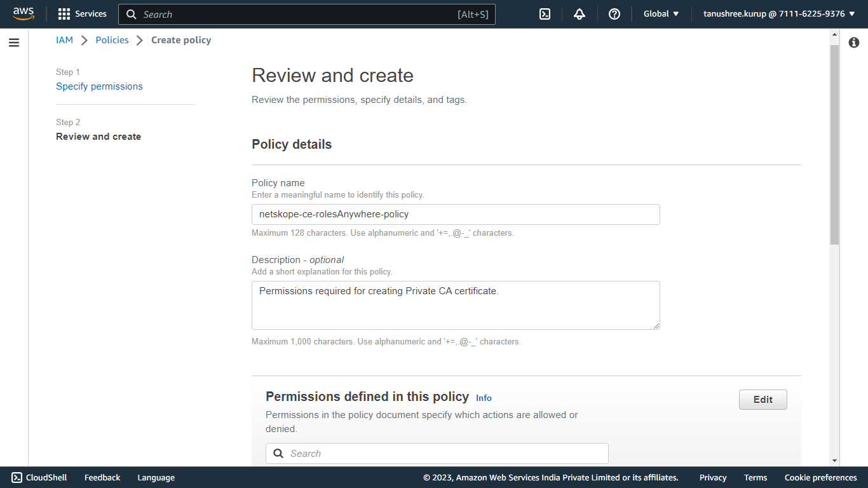The height and width of the screenshot is (488, 868).
Task: Select Review and create step
Action: click(x=98, y=137)
